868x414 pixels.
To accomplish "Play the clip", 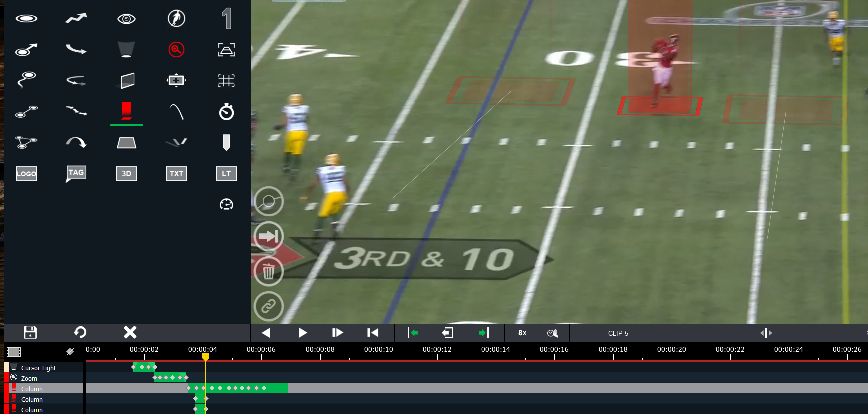I will click(303, 333).
